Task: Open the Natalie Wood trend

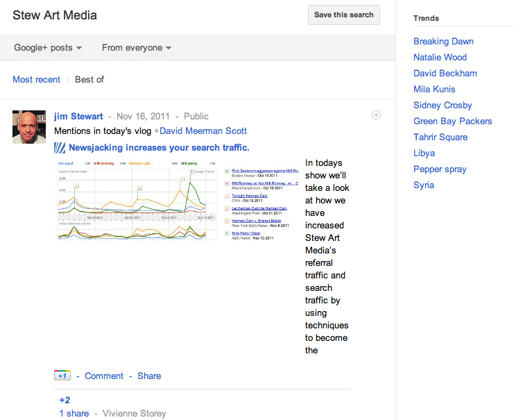Action: 440,58
